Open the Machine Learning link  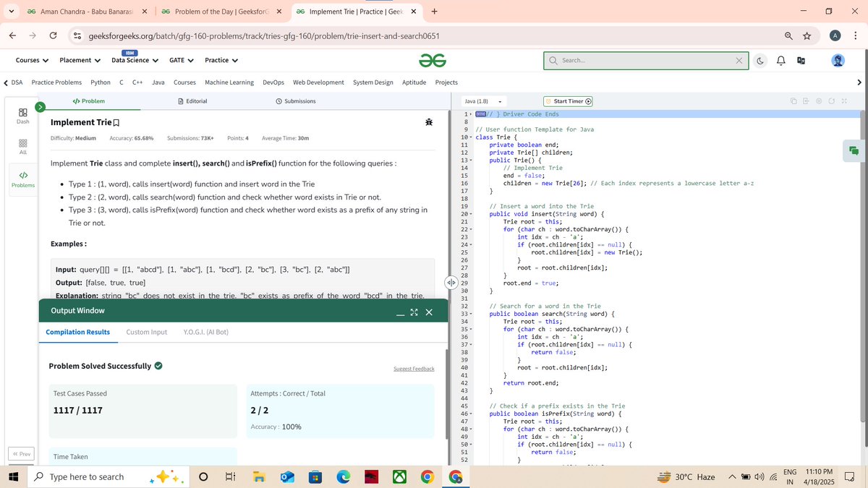point(229,82)
